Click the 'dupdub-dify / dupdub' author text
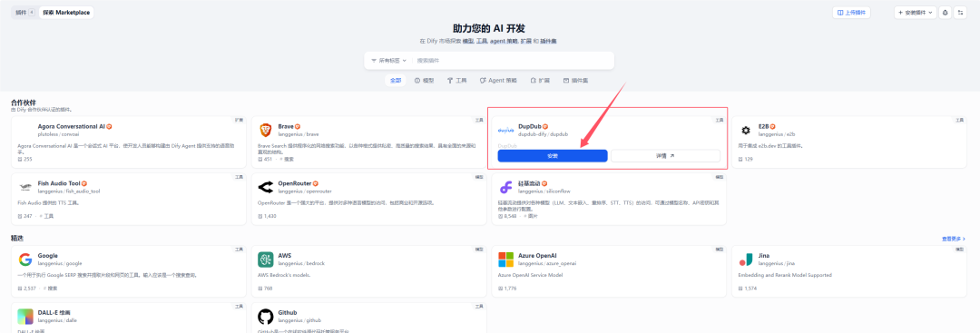Viewport: 980px width, 333px height. 544,134
